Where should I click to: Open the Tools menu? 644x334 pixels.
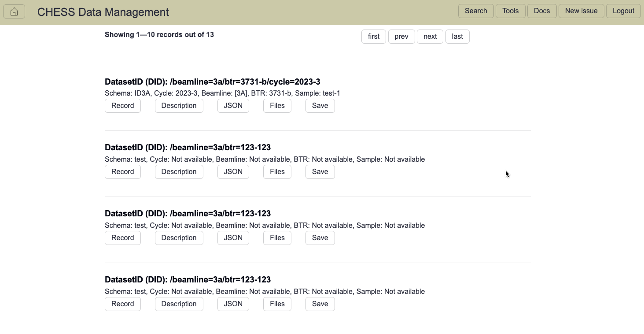(511, 11)
